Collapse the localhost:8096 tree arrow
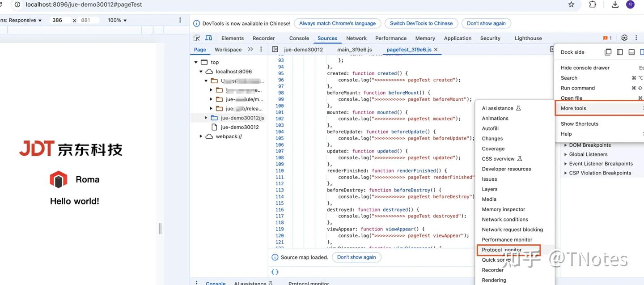This screenshot has height=285, width=644. point(201,72)
